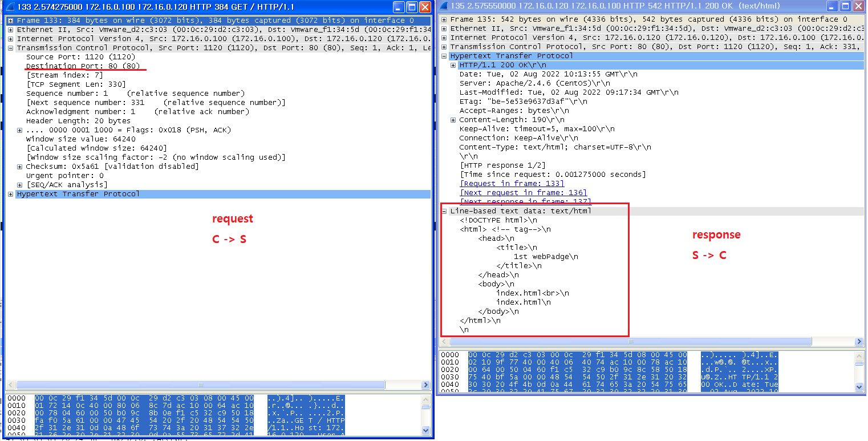The image size is (868, 441).
Task: Click down arrow of left hex pane scrollbar
Action: tap(425, 431)
